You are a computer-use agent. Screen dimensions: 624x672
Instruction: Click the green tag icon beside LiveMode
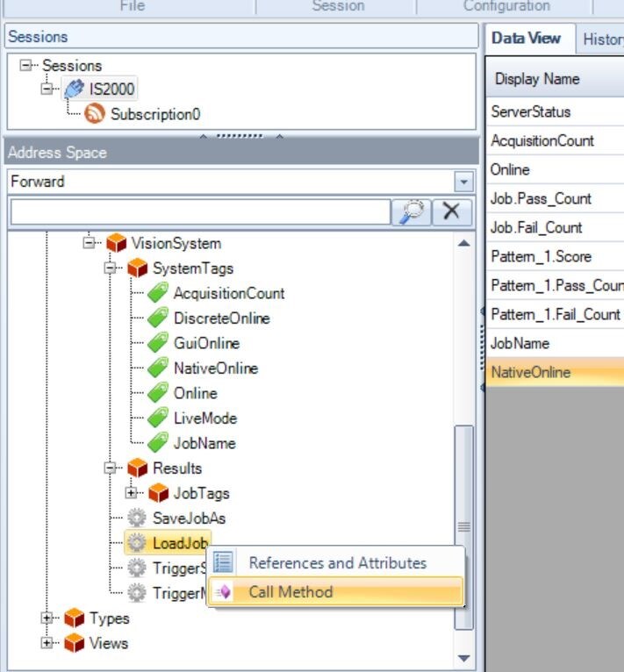tap(158, 418)
